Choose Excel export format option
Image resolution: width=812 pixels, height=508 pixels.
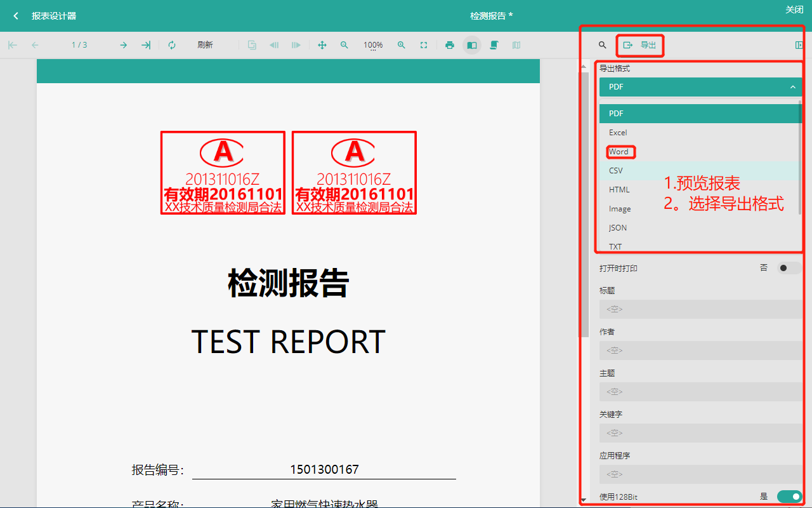(x=618, y=133)
